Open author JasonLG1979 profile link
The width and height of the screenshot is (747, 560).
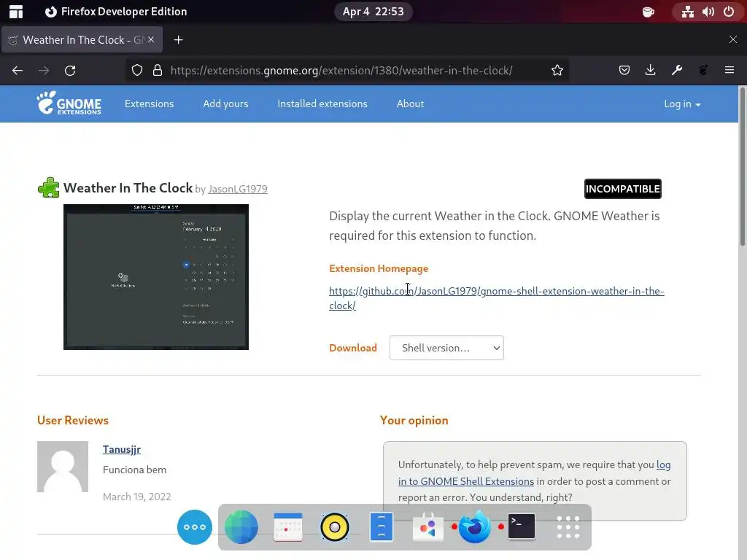point(238,189)
